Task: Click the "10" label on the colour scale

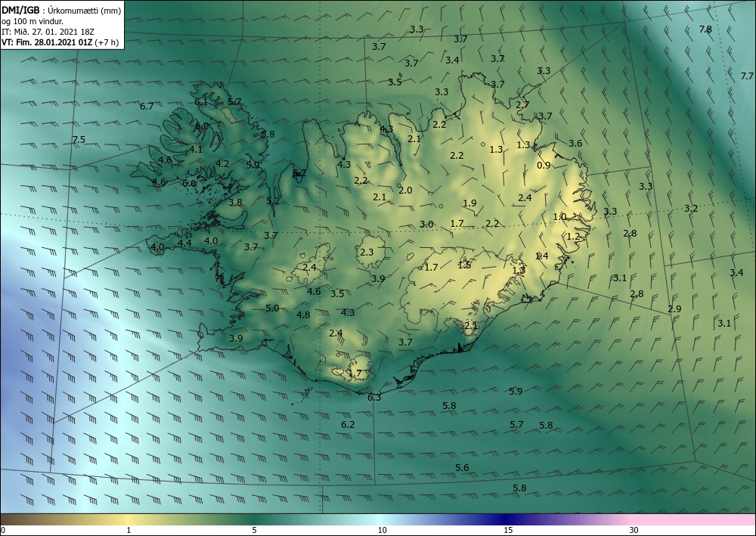Action: 382,530
